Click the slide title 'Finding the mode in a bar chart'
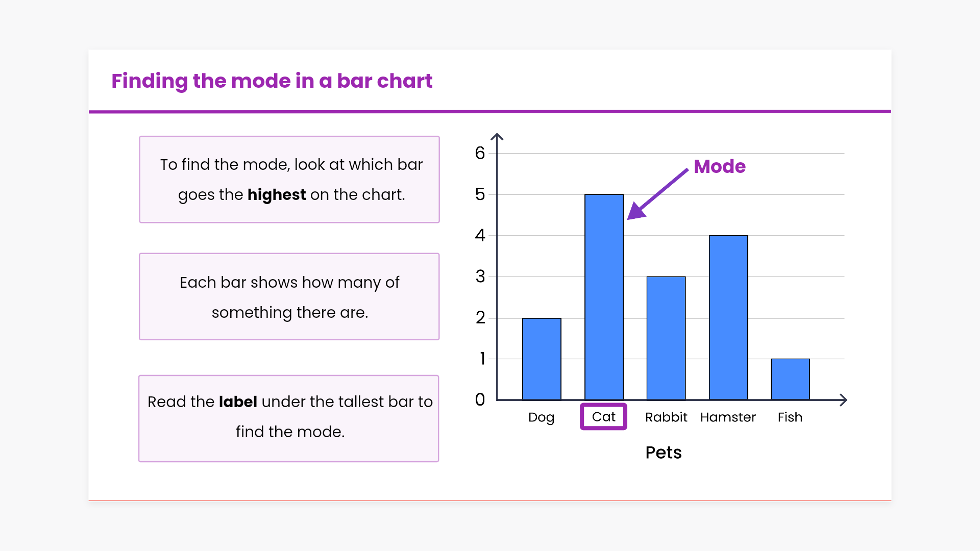The image size is (980, 551). point(272,81)
